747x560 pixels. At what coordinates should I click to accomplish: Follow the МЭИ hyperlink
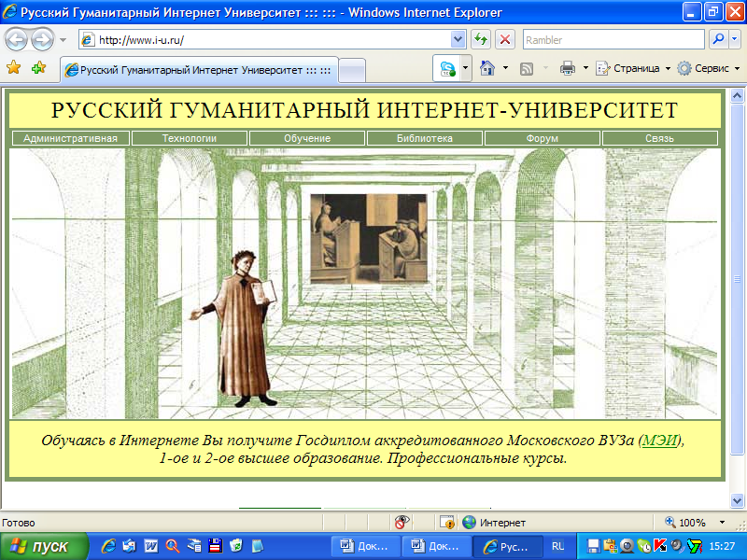(660, 441)
